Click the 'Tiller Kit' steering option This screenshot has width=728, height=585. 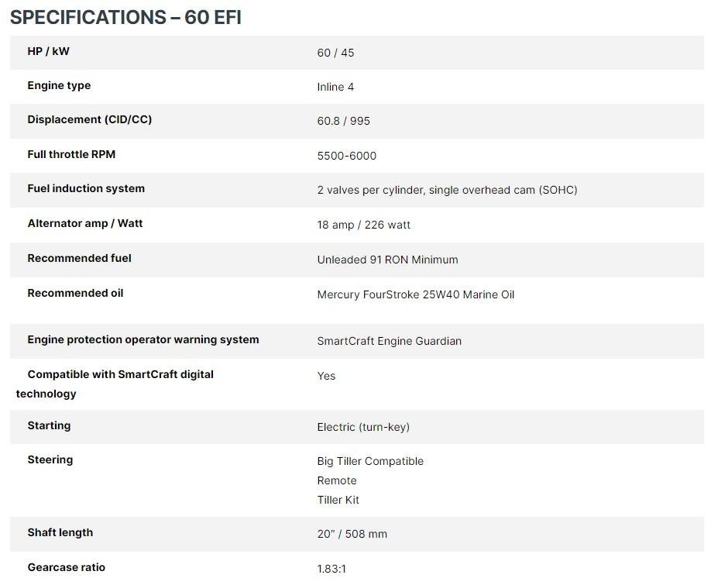(338, 500)
